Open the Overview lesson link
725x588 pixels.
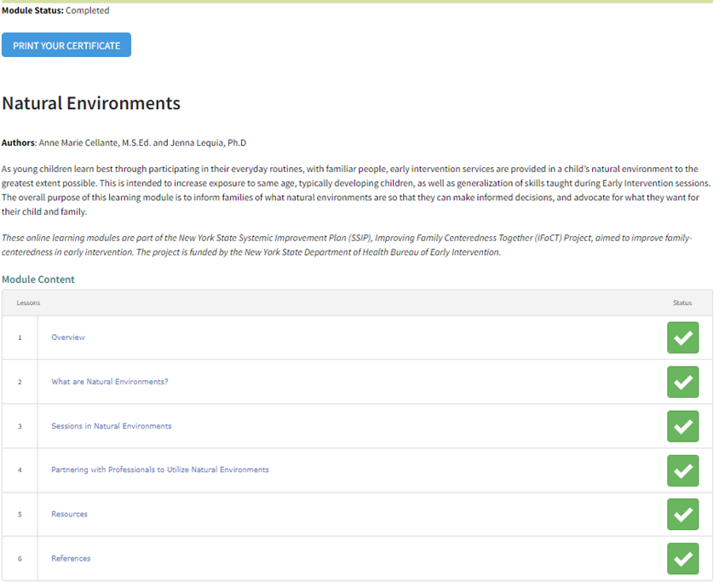click(68, 337)
